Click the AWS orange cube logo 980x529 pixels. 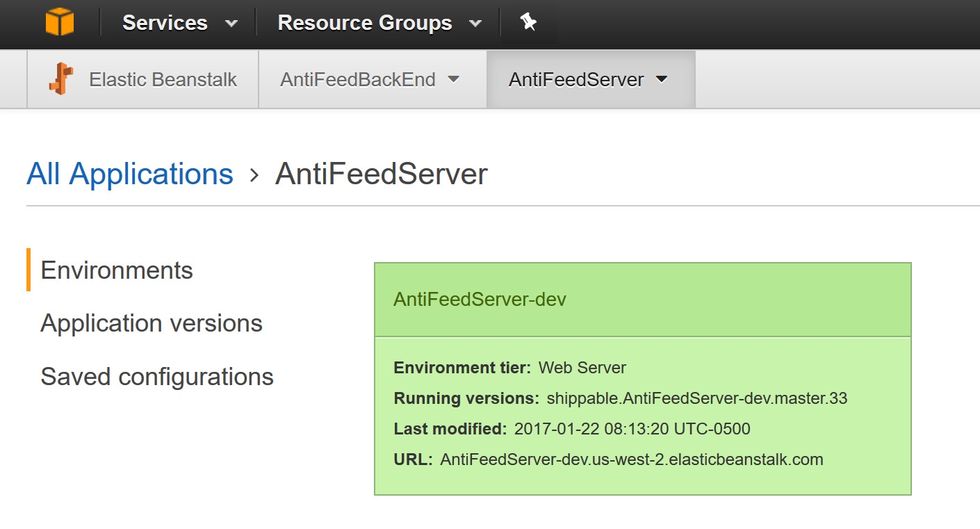click(x=60, y=23)
